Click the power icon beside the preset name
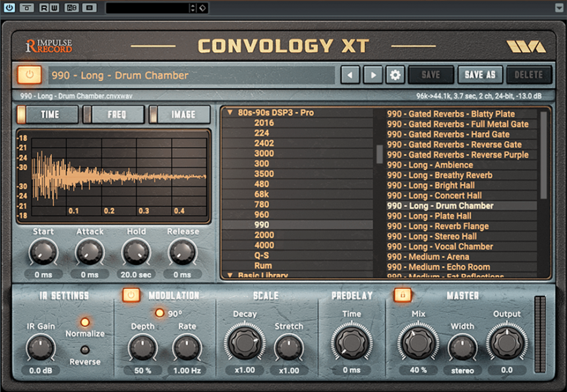Image resolution: width=567 pixels, height=392 pixels. tap(28, 74)
